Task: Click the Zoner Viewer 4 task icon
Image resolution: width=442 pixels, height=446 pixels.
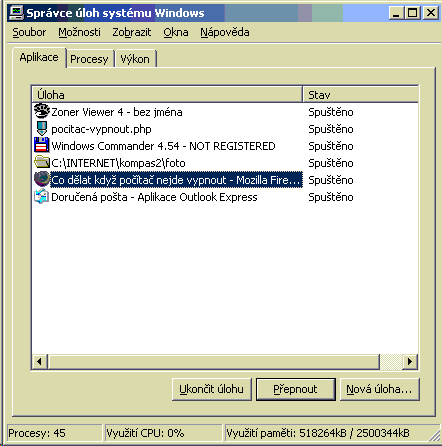Action: point(42,111)
